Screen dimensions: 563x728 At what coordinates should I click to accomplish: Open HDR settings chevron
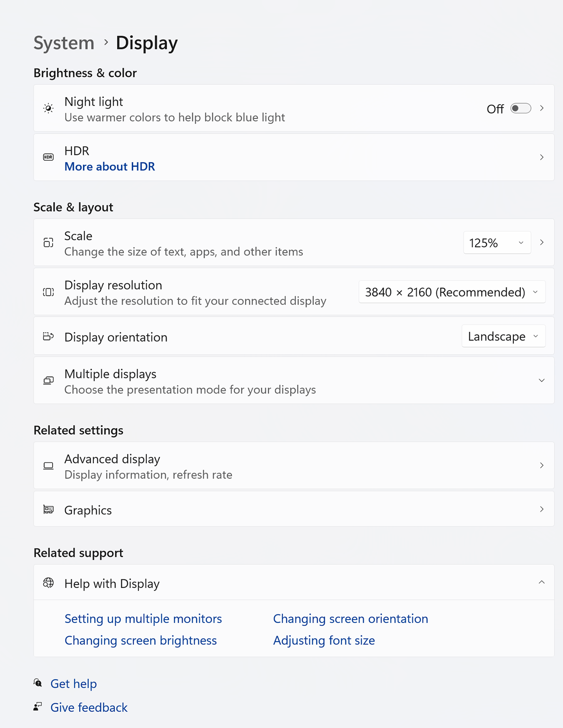point(542,157)
